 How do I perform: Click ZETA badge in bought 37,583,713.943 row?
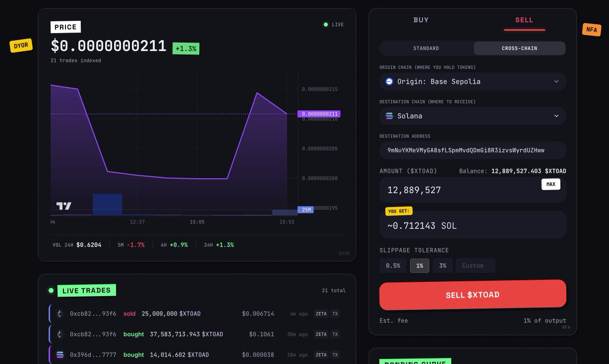pos(321,334)
